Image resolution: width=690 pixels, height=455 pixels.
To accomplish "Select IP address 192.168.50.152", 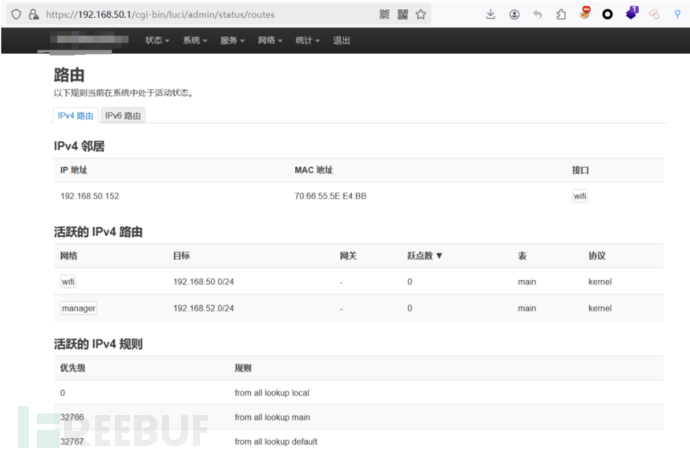I will click(90, 196).
